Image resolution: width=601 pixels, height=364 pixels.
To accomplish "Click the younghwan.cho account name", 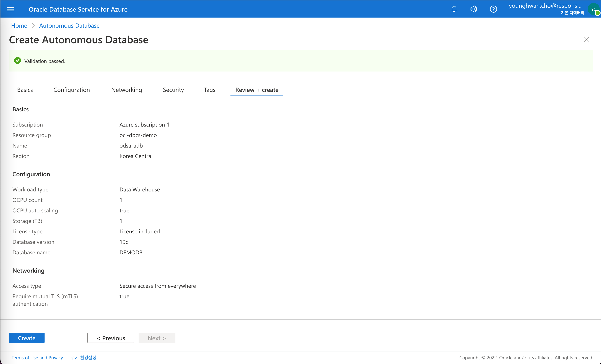I will 545,6.
